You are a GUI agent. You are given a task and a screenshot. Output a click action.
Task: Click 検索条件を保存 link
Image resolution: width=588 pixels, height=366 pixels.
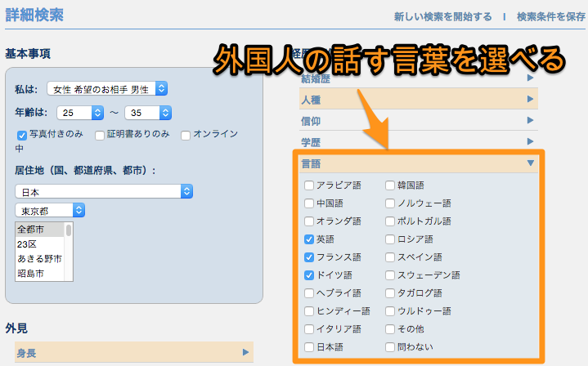(550, 17)
